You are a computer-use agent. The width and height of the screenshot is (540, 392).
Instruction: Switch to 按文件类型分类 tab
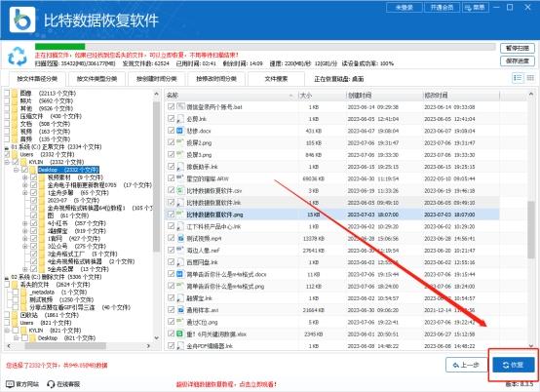pos(96,79)
